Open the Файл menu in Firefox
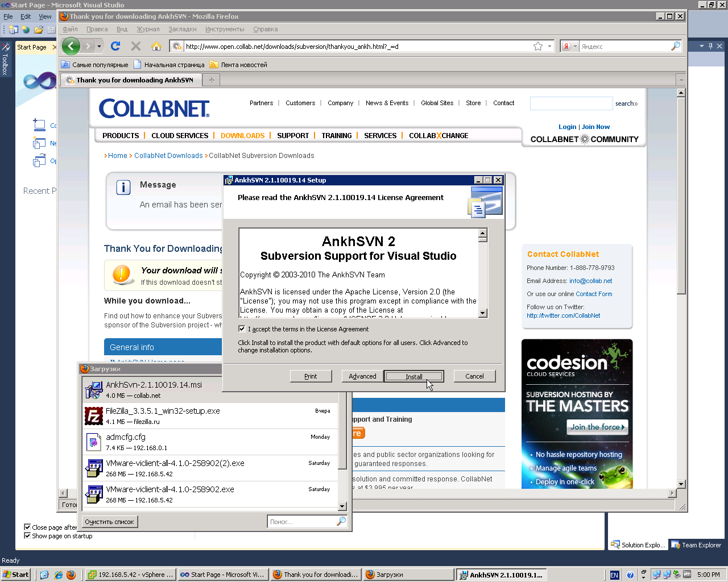 [70, 29]
